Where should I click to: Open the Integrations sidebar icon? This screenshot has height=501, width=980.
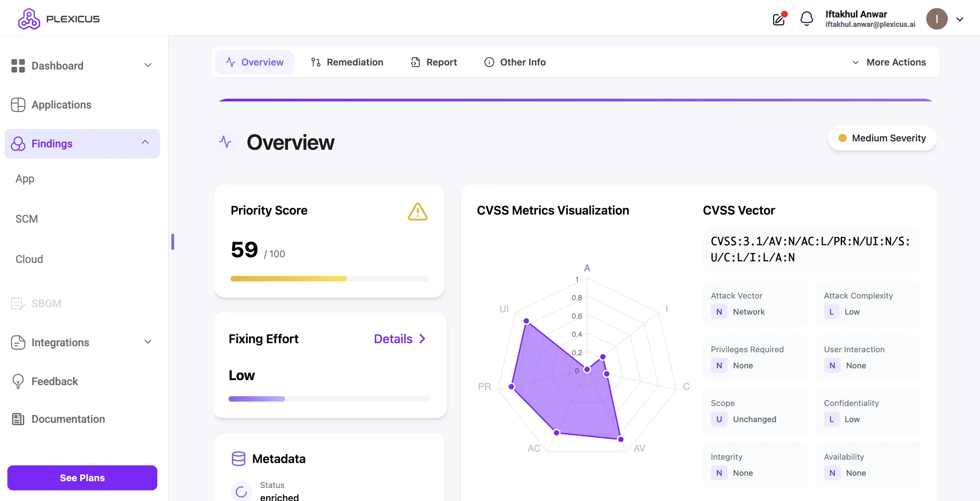pyautogui.click(x=17, y=343)
